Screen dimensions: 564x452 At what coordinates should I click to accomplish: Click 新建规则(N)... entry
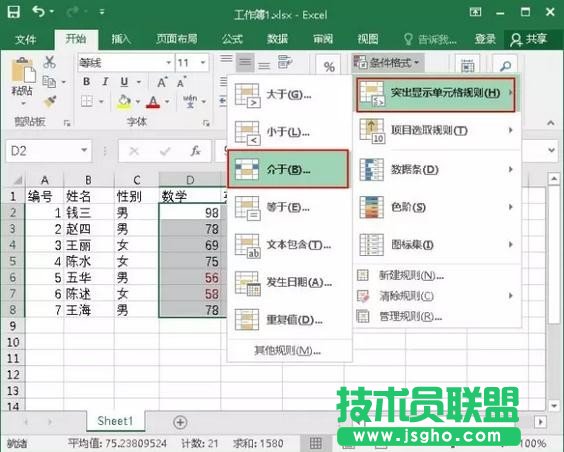[x=437, y=275]
